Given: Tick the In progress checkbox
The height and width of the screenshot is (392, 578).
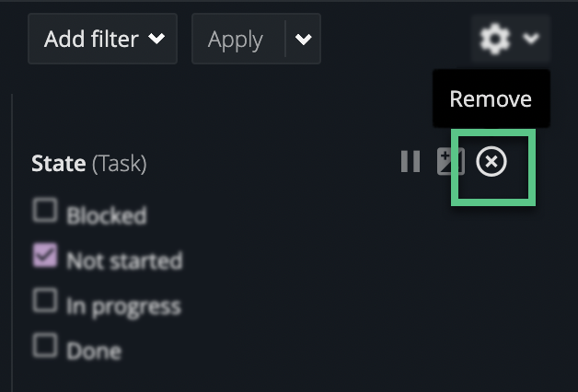Looking at the screenshot, I should point(44,299).
